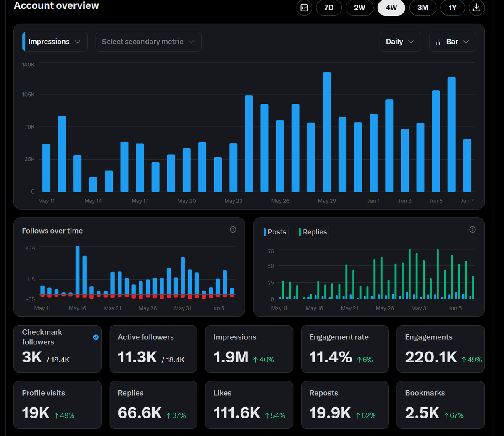
Task: Click the blue Impressions color indicator strip
Action: (x=24, y=42)
